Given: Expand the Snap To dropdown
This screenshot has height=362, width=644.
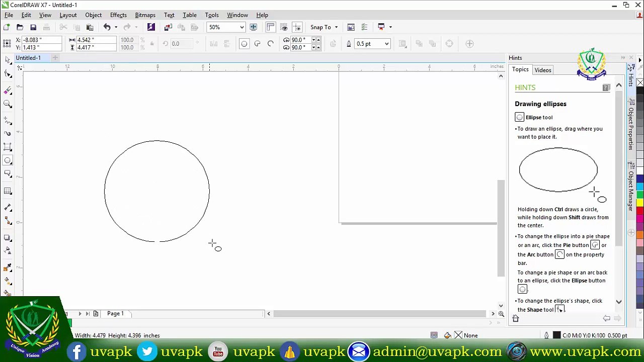Looking at the screenshot, I should 336,27.
